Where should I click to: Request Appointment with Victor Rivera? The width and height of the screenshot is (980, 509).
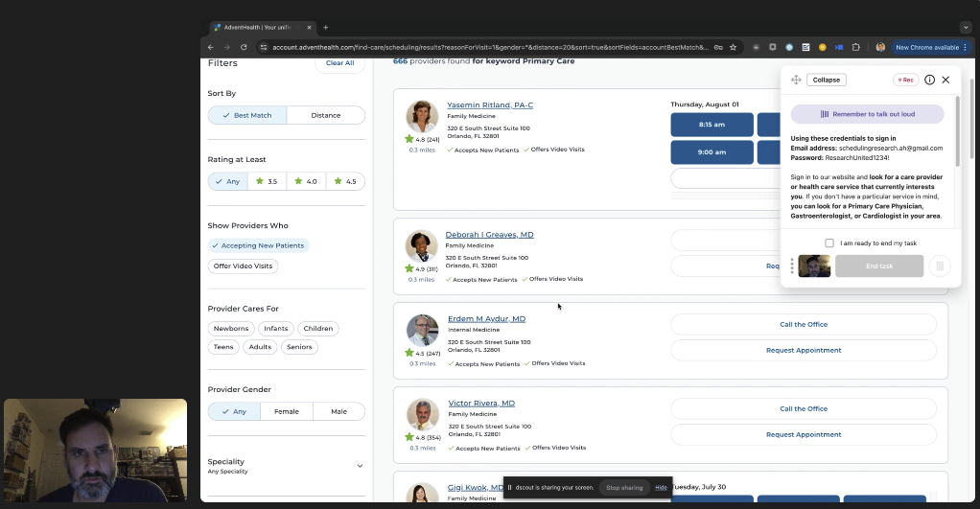coord(804,434)
